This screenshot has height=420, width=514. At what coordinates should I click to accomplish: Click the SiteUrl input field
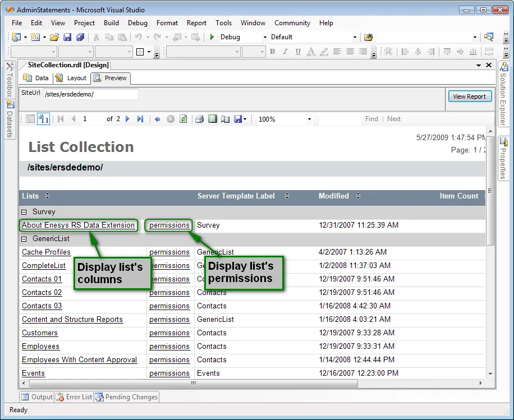pos(90,94)
